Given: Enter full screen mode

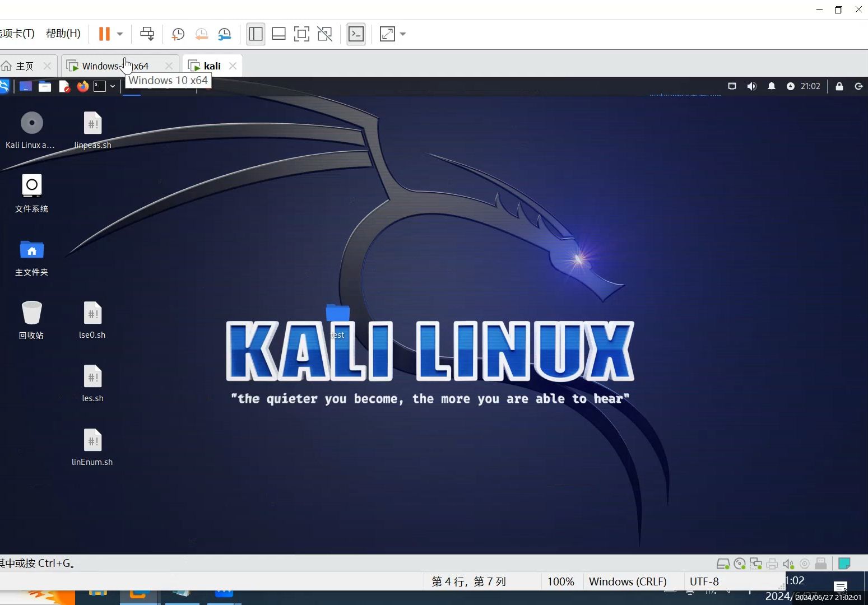Looking at the screenshot, I should click(x=301, y=34).
